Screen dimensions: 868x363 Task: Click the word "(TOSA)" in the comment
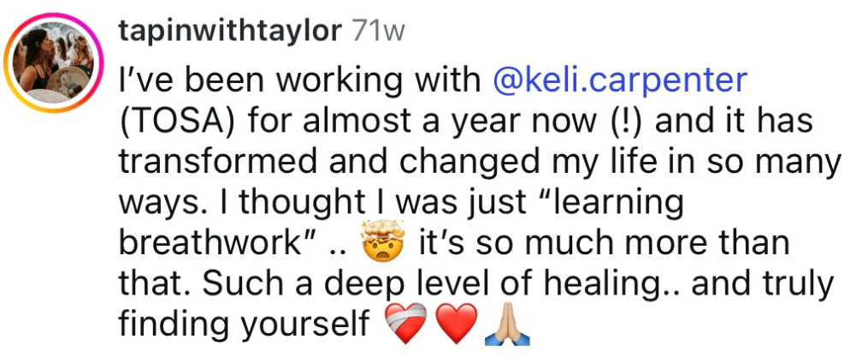click(174, 121)
